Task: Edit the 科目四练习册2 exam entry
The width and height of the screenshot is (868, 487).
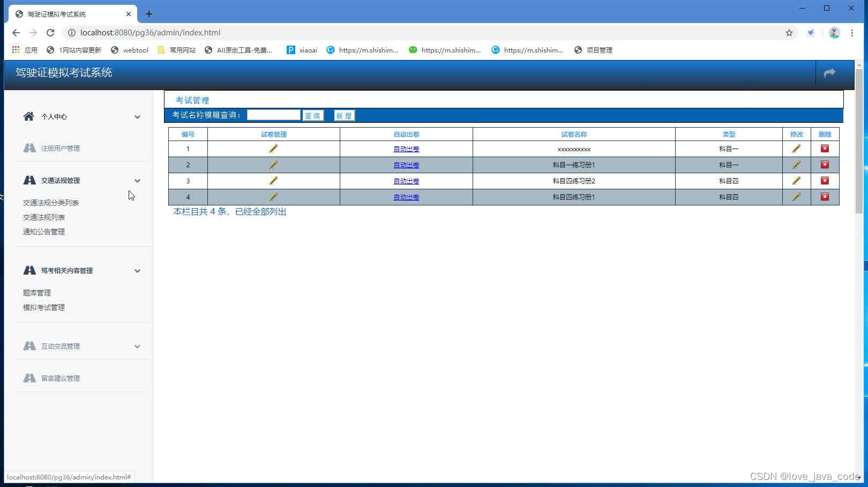Action: click(x=796, y=181)
